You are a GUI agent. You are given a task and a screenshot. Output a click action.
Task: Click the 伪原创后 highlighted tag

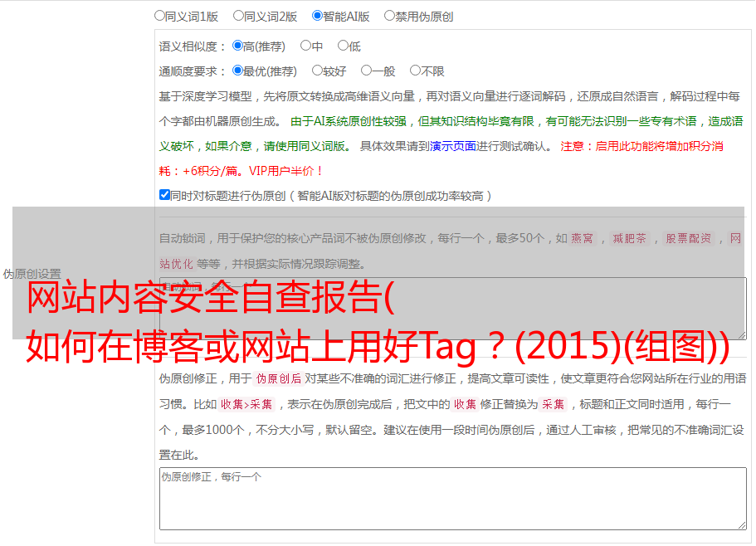[279, 378]
